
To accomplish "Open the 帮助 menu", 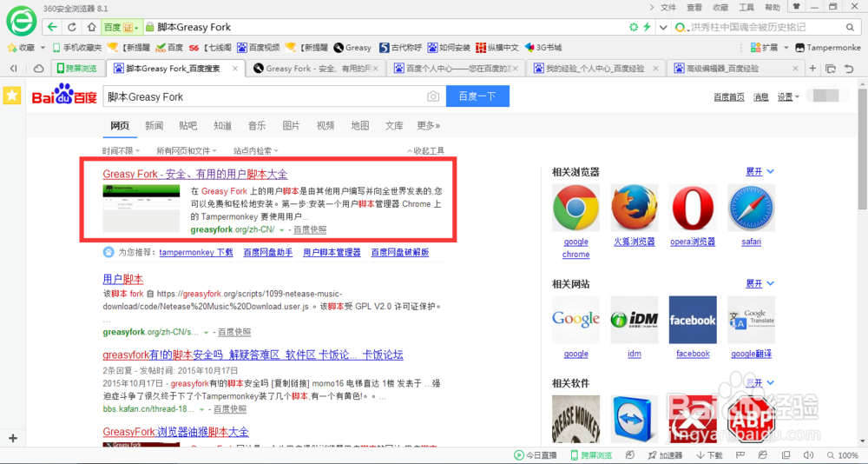I will click(x=773, y=7).
